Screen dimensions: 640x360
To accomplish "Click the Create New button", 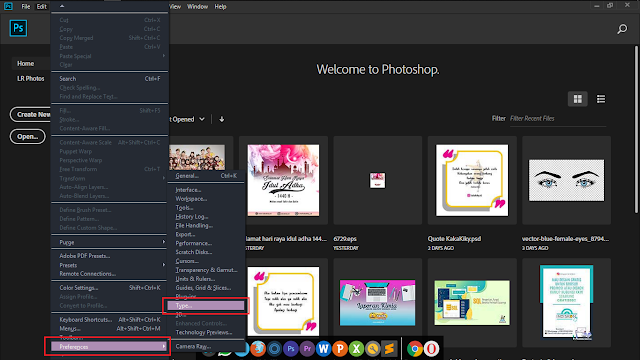I will pos(31,115).
